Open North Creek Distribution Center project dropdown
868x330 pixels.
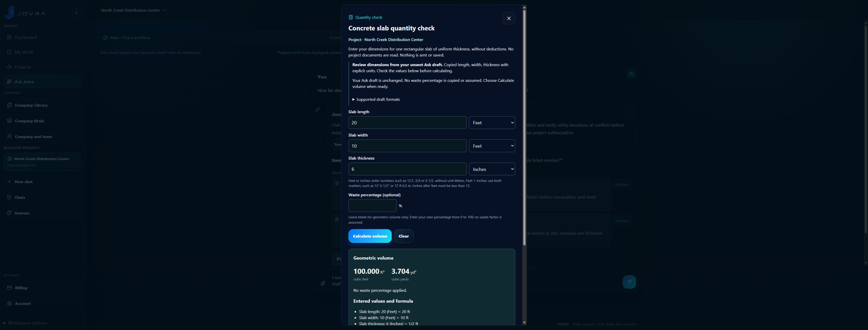[x=133, y=10]
